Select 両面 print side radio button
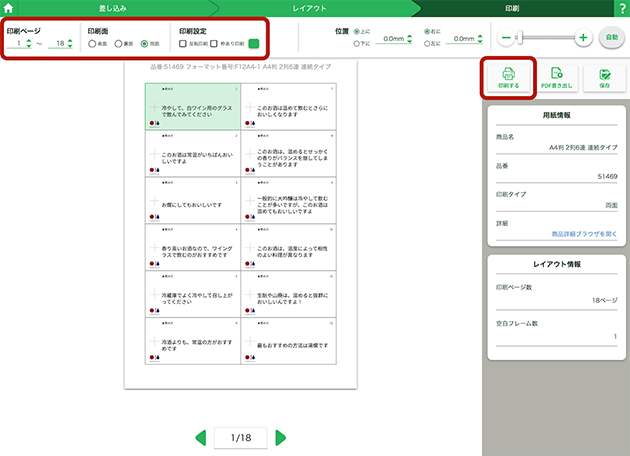This screenshot has width=630, height=456. 145,44
